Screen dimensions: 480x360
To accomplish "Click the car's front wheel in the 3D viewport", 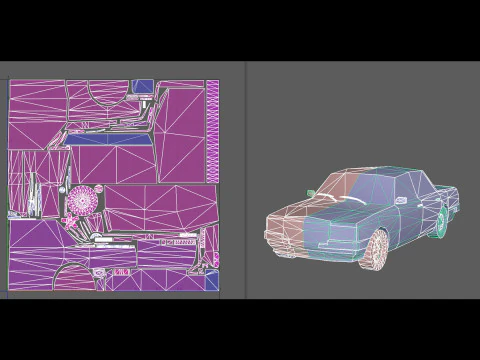I will (x=374, y=249).
